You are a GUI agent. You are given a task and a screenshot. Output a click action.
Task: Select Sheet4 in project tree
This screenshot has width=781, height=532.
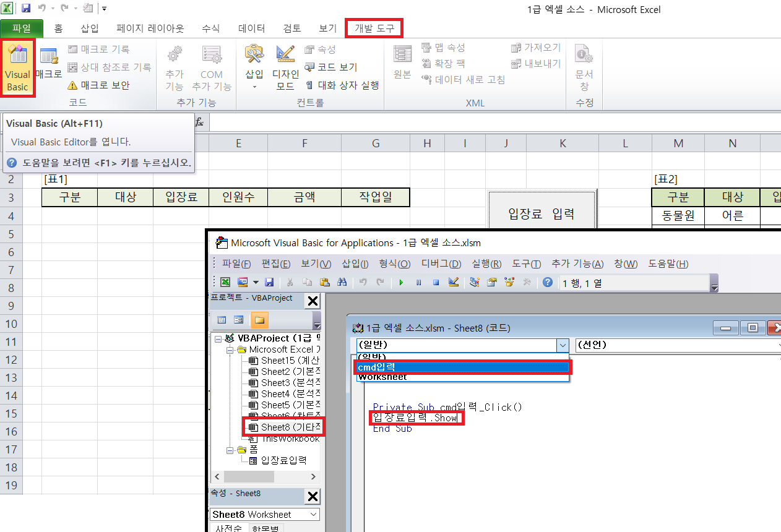285,394
